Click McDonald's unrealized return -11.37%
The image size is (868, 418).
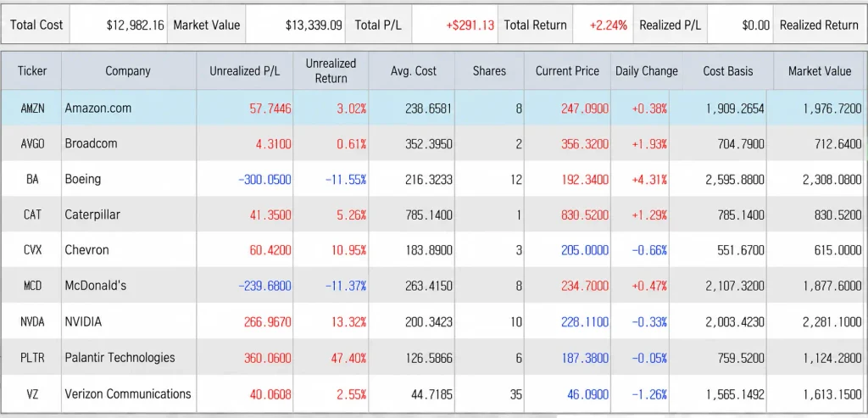click(346, 286)
